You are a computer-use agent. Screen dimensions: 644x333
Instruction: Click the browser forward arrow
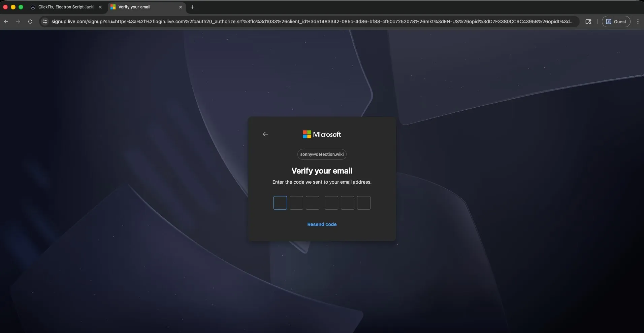(18, 22)
